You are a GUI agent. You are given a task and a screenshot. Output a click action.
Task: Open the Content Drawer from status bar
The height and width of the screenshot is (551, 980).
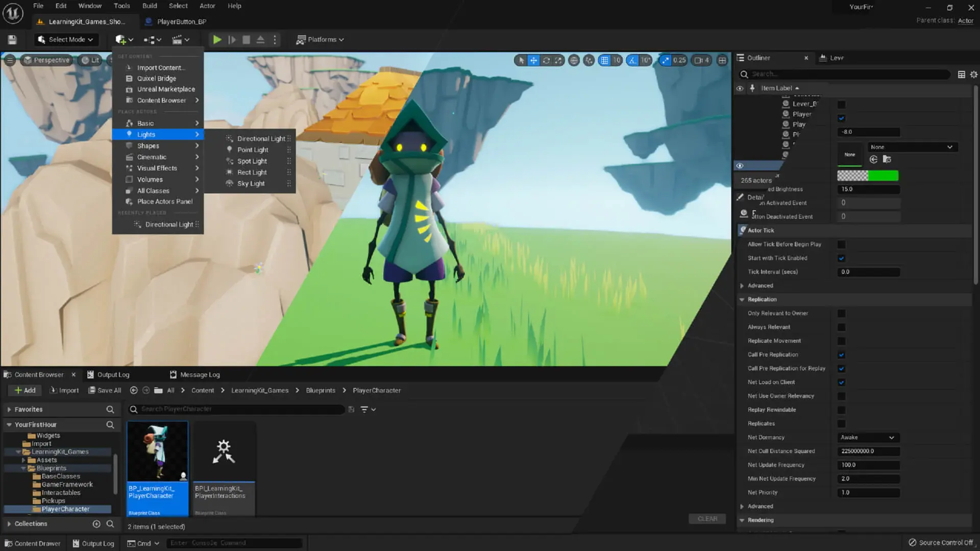[33, 543]
